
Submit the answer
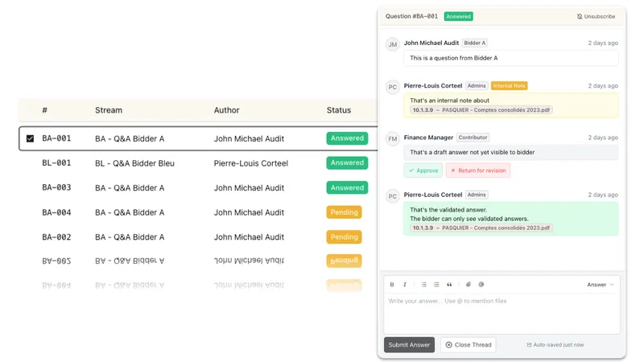[409, 345]
